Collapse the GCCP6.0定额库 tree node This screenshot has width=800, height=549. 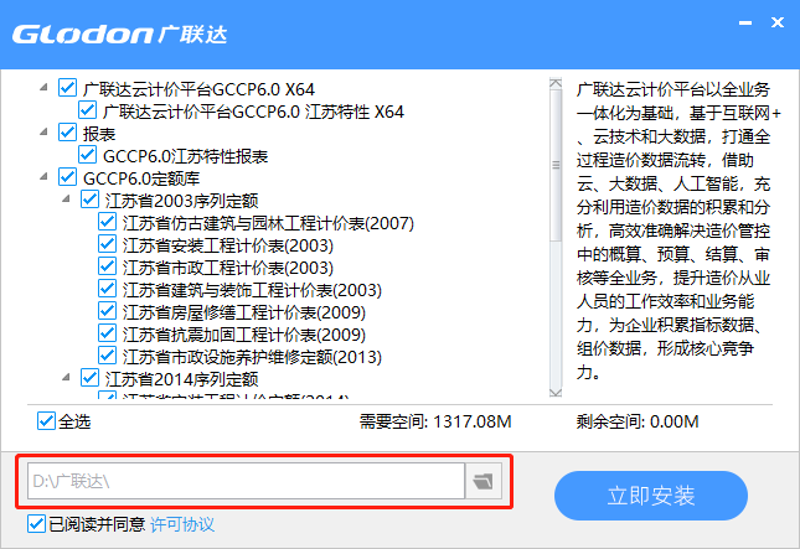click(44, 177)
